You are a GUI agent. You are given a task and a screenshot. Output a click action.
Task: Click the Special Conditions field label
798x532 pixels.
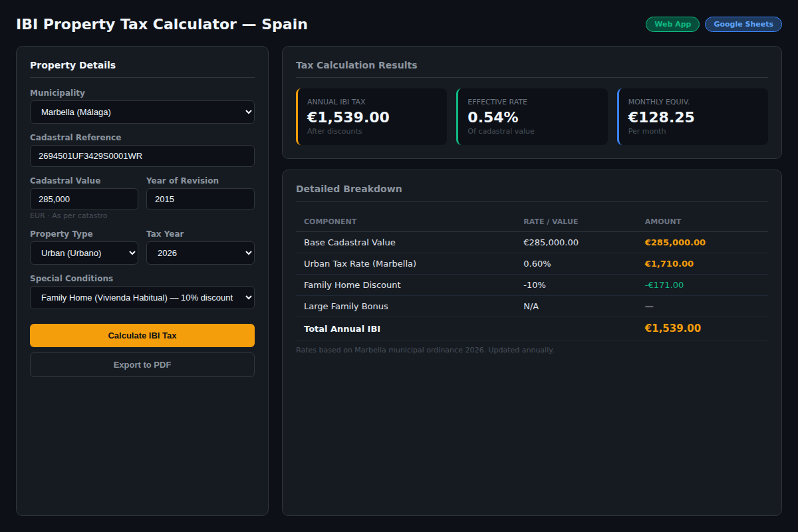coord(71,279)
